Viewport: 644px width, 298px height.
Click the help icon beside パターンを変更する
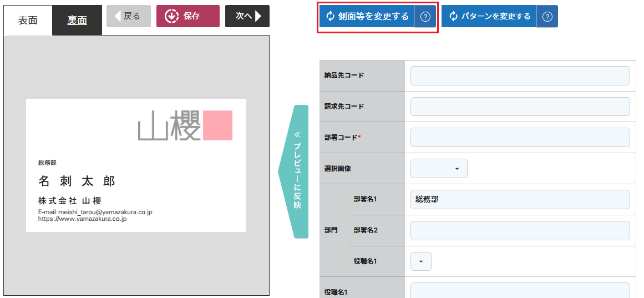click(547, 17)
